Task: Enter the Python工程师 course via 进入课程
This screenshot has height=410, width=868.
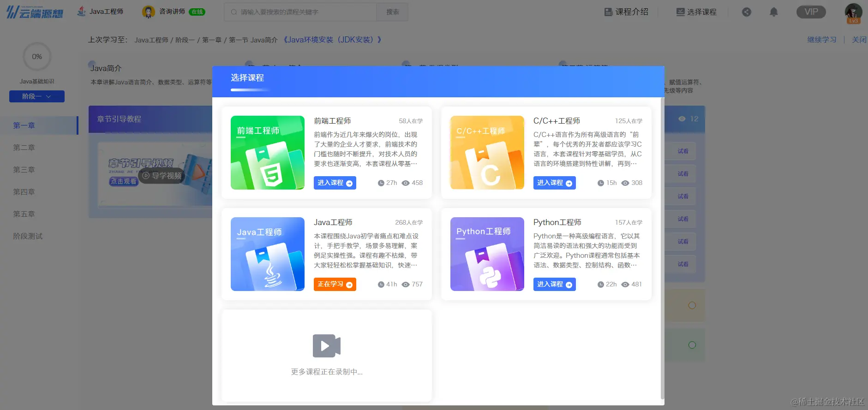Action: pos(555,285)
